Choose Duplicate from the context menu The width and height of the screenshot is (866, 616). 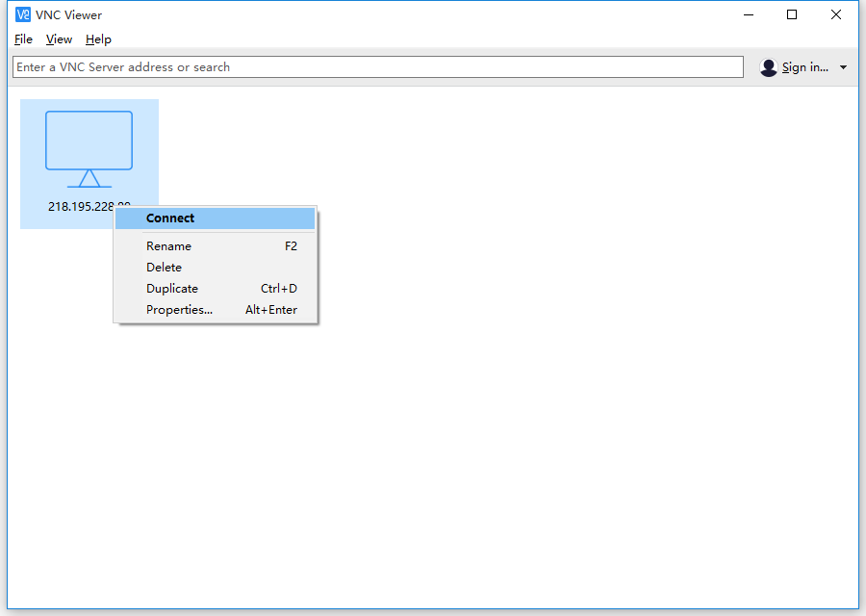point(216,289)
